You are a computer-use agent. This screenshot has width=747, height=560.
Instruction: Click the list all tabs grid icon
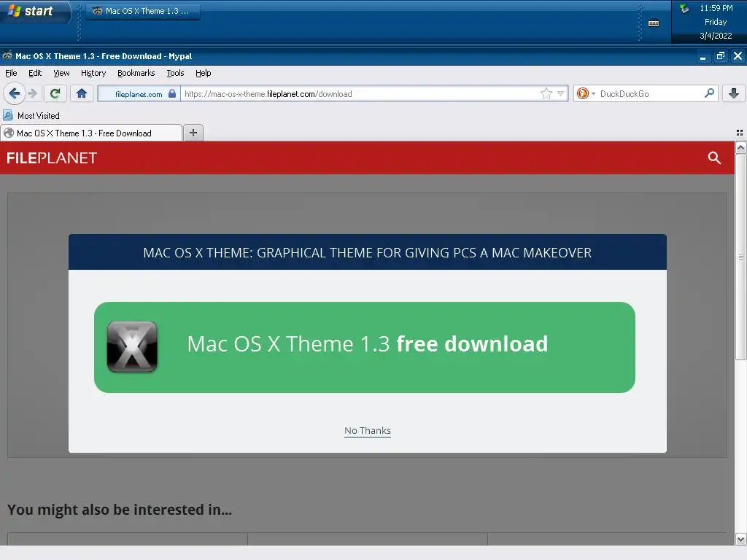pyautogui.click(x=740, y=133)
